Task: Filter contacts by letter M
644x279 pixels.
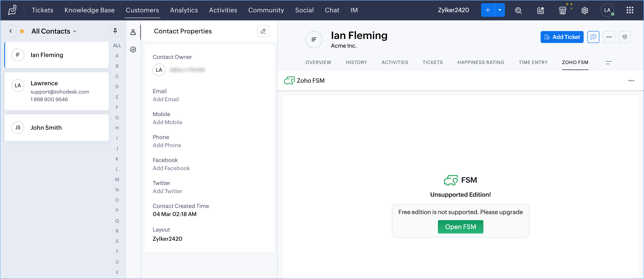Action: point(117,179)
